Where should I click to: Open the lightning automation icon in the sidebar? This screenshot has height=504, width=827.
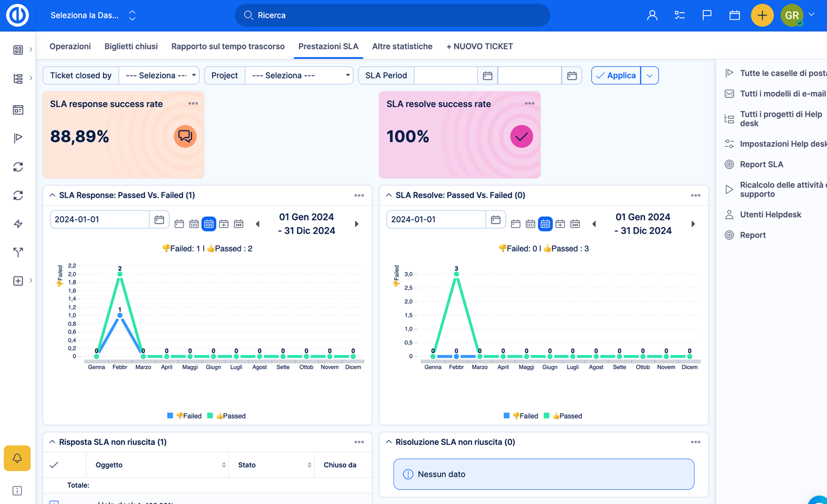click(18, 224)
